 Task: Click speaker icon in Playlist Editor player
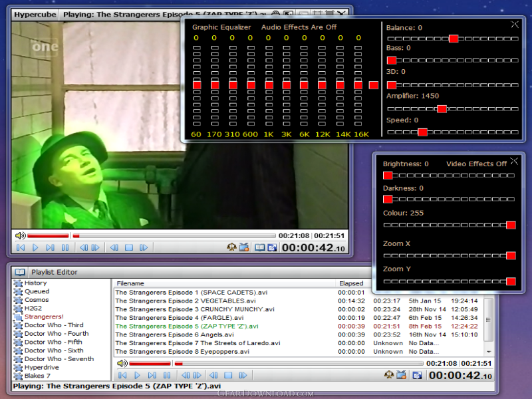point(122,363)
